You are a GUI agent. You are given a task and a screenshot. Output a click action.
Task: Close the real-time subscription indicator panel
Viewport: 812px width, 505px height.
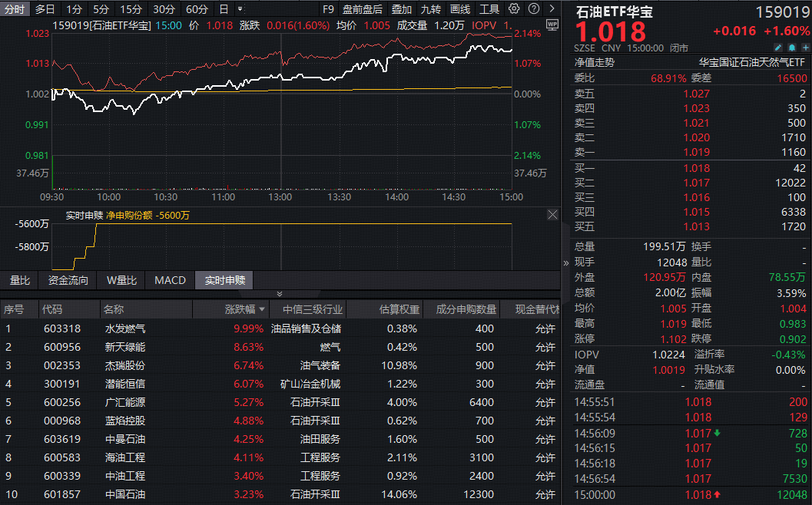(552, 215)
